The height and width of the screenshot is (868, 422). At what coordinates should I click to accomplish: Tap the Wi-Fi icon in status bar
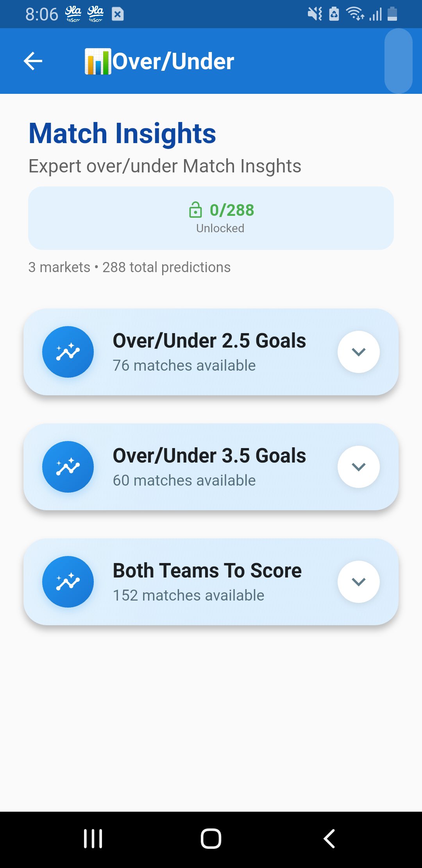355,14
